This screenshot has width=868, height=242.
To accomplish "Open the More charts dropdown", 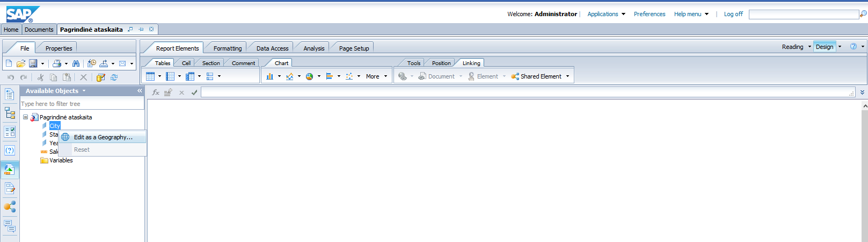I will coord(376,76).
